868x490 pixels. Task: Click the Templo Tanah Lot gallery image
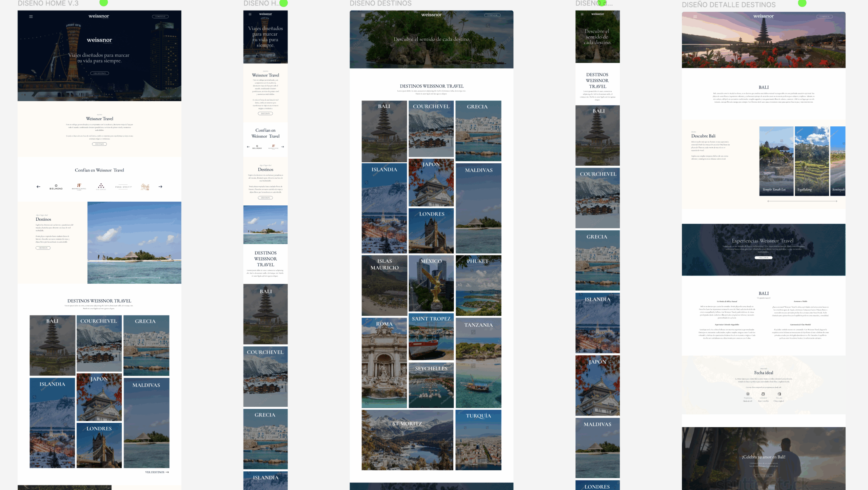click(776, 161)
